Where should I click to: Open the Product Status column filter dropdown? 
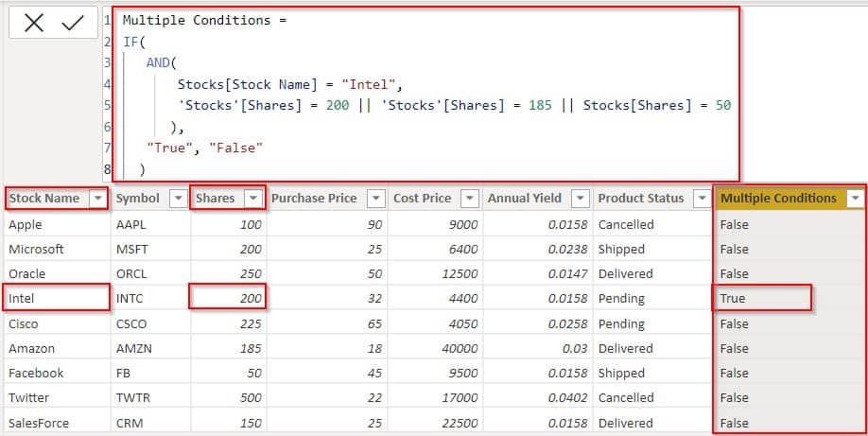[x=703, y=199]
